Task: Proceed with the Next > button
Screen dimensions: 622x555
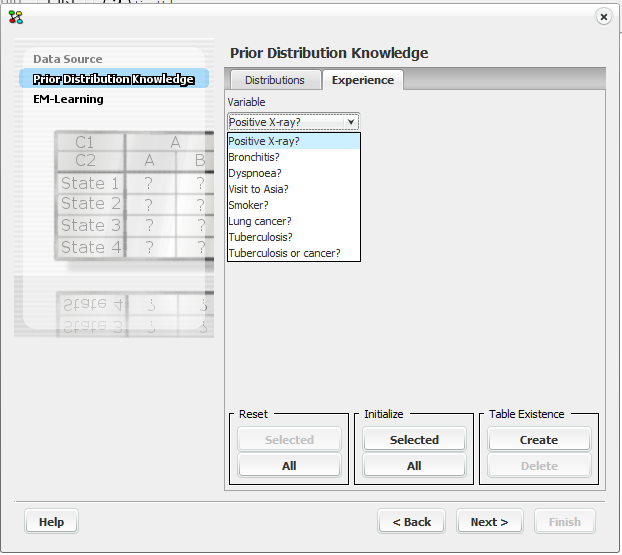Action: pyautogui.click(x=490, y=522)
